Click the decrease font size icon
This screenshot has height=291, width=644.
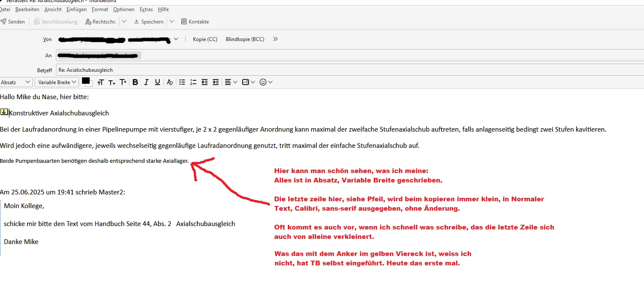coord(112,82)
